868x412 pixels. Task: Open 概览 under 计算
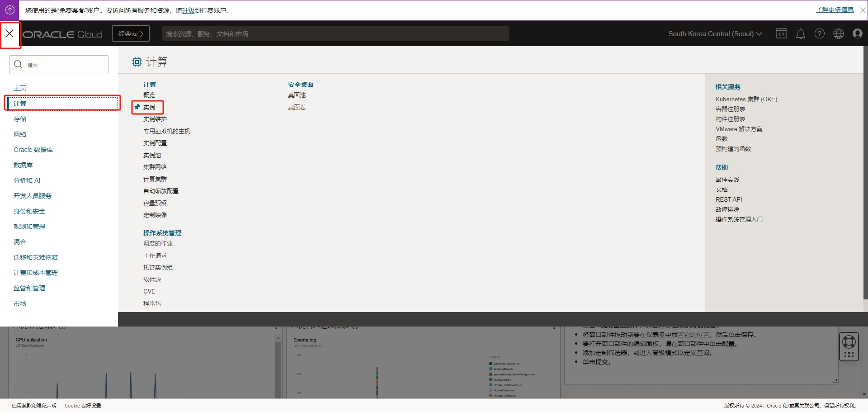pyautogui.click(x=149, y=95)
